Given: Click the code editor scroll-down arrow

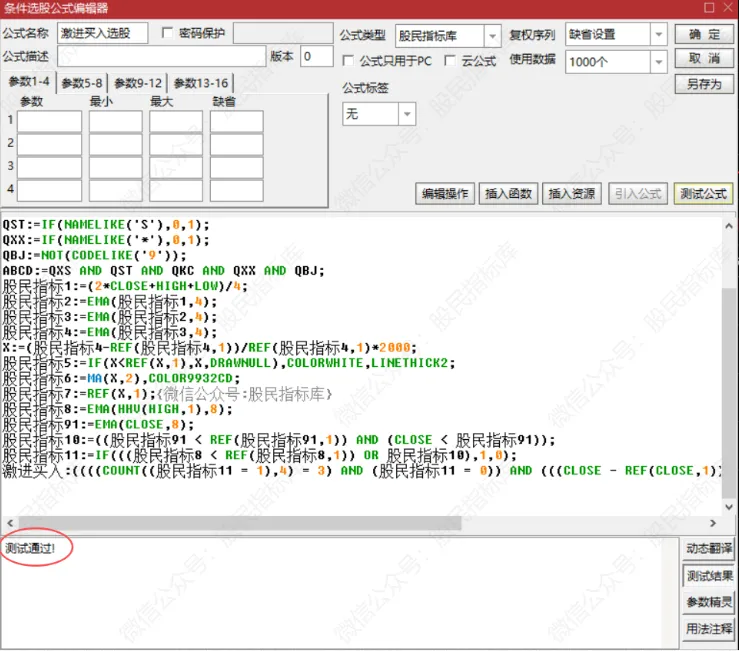Looking at the screenshot, I should [729, 507].
